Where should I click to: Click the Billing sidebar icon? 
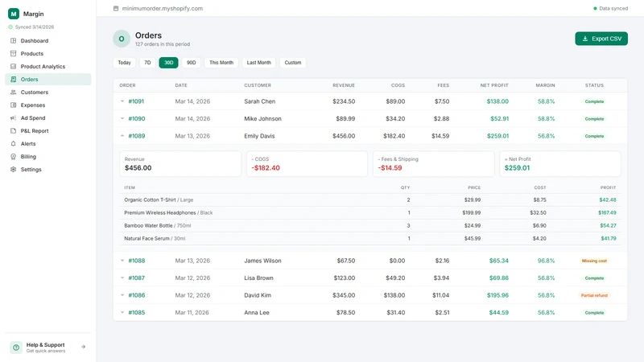pyautogui.click(x=13, y=156)
